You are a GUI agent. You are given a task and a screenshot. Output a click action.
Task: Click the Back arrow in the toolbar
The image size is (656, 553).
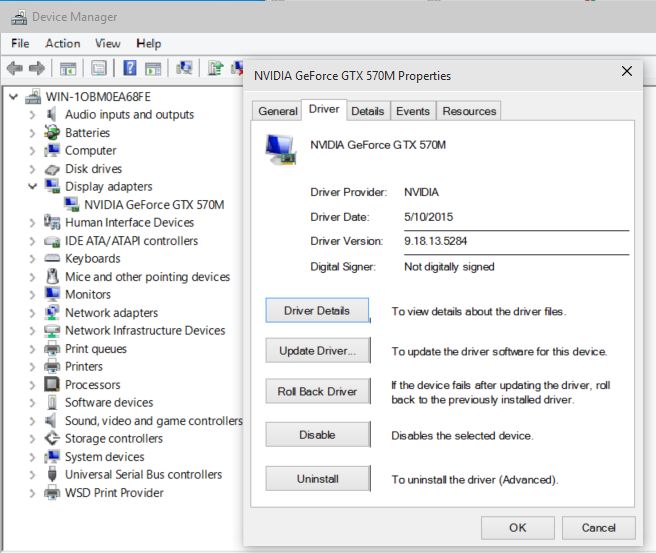point(15,68)
